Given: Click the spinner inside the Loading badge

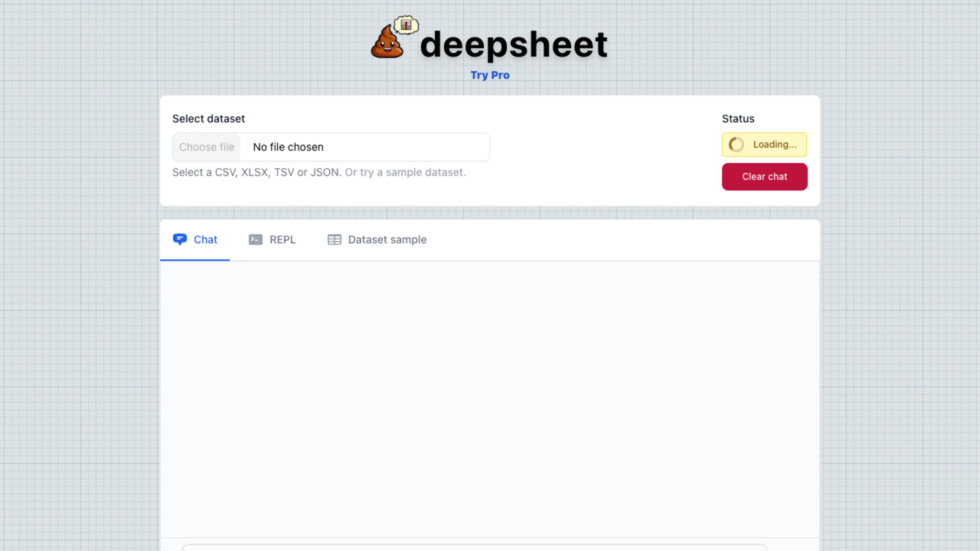Looking at the screenshot, I should [736, 144].
